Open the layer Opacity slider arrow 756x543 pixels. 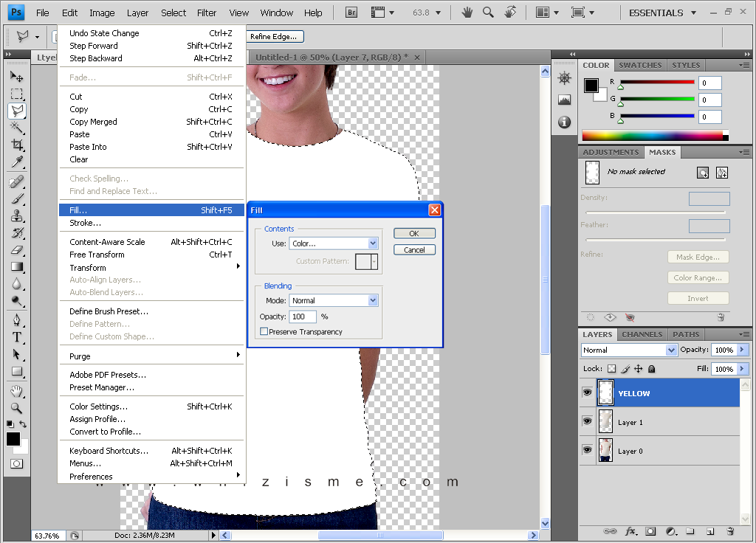pyautogui.click(x=742, y=350)
